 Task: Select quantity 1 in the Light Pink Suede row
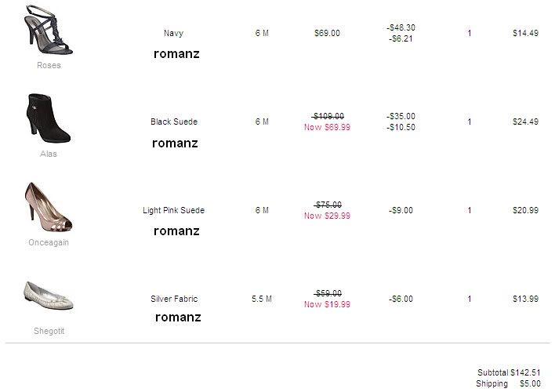click(x=470, y=210)
